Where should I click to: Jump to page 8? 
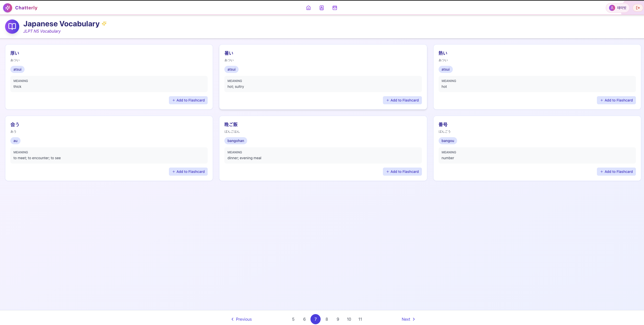tap(327, 319)
